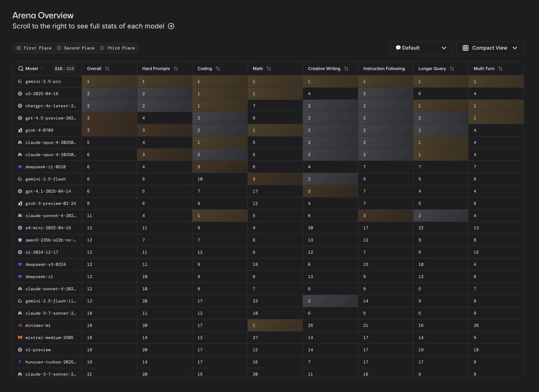
Task: Click Math rank 18 for deepseek-v3-0324
Action: coord(275,264)
